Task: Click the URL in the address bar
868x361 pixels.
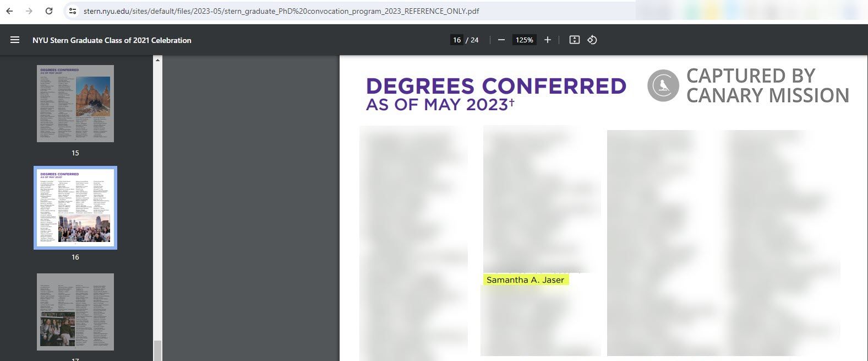Action: click(281, 11)
